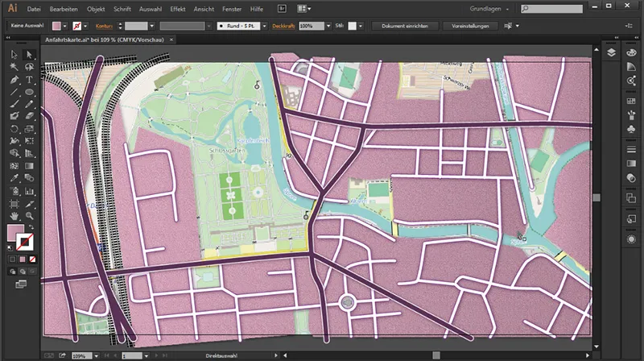Image resolution: width=644 pixels, height=361 pixels.
Task: Select the Pencil tool
Action: (29, 104)
